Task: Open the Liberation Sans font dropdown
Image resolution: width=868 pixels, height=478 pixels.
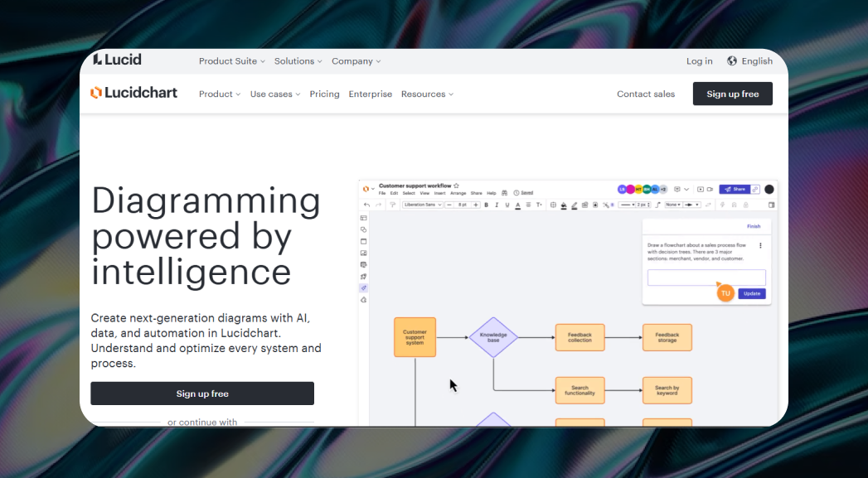Action: (x=422, y=205)
